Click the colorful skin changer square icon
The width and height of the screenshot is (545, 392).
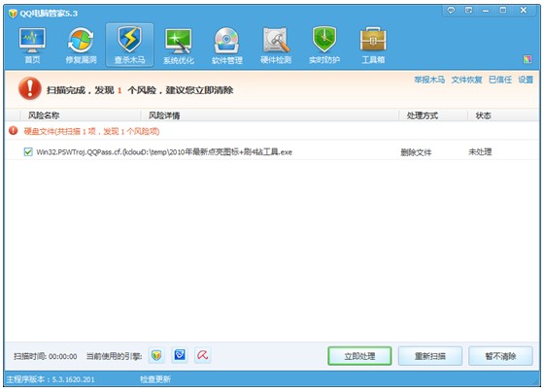point(528,59)
